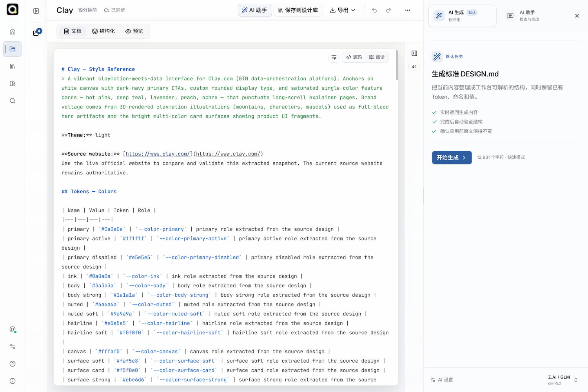Toggle the word wrap icon in editor

click(x=334, y=57)
